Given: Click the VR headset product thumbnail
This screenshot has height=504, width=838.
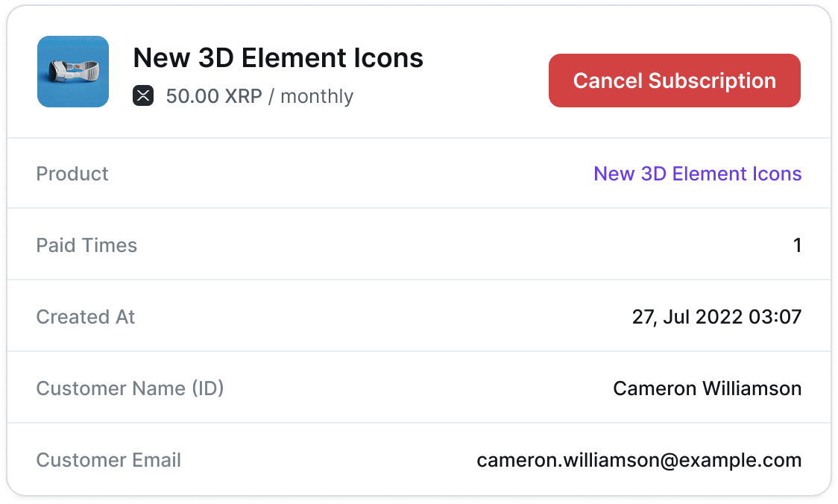Looking at the screenshot, I should [73, 72].
